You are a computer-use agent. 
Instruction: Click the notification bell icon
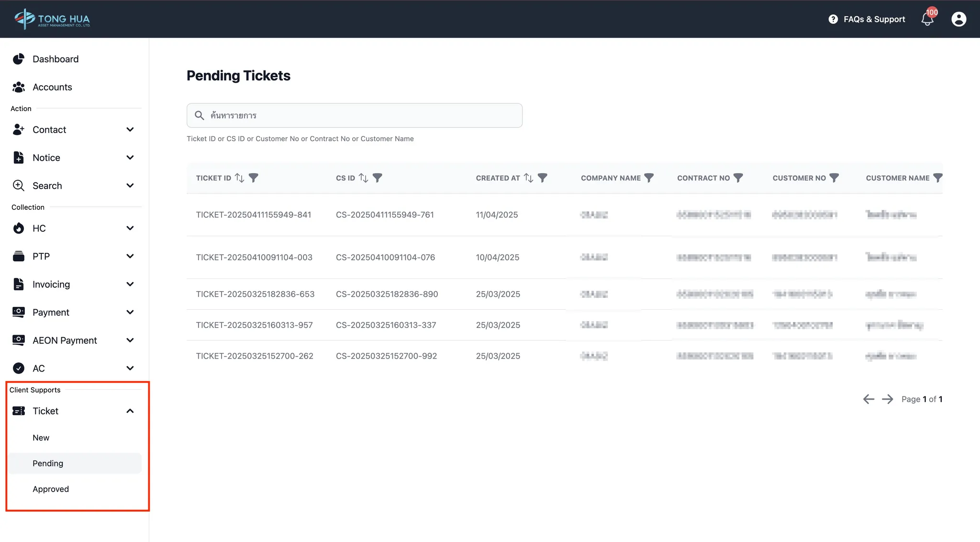[927, 20]
